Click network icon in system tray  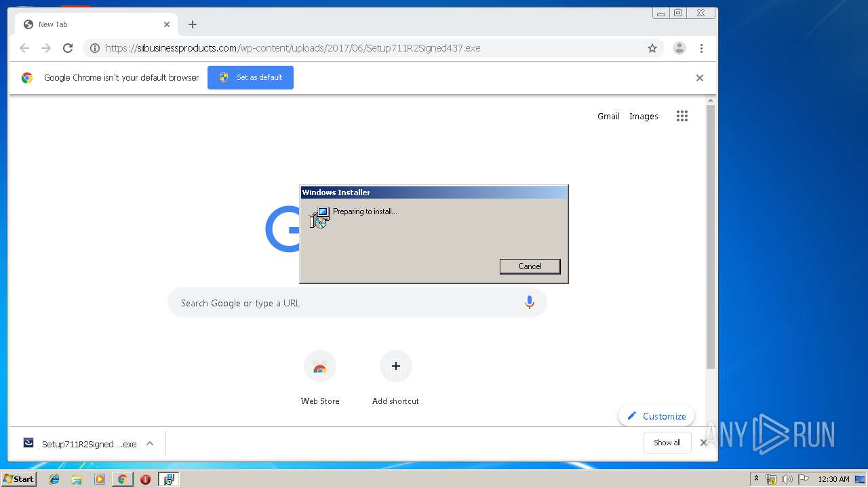click(771, 479)
